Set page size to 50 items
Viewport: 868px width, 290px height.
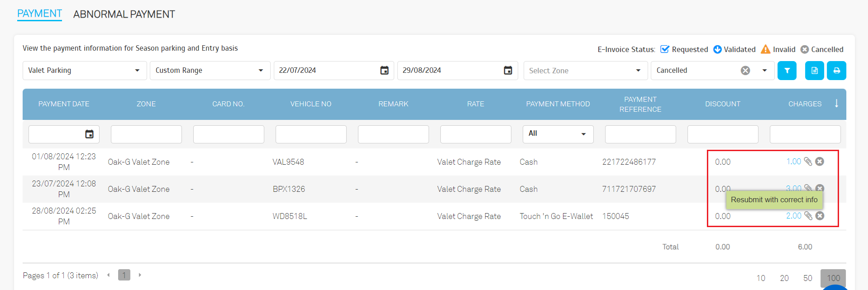point(807,278)
